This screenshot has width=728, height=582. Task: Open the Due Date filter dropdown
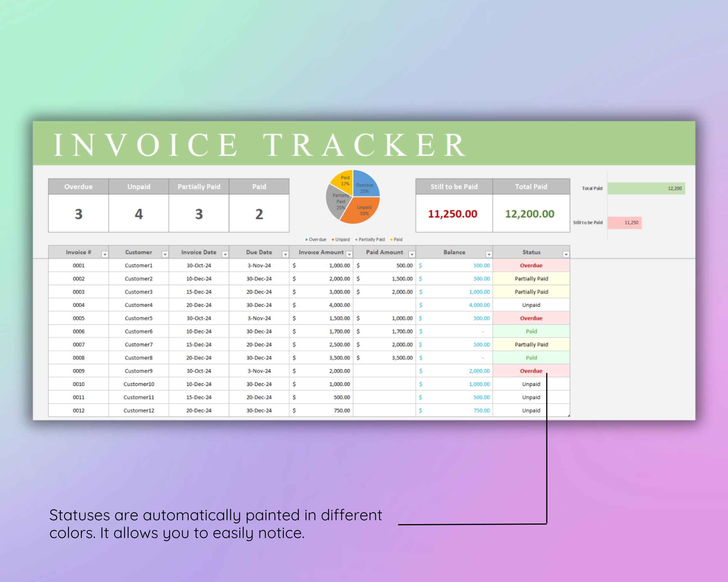(x=285, y=254)
